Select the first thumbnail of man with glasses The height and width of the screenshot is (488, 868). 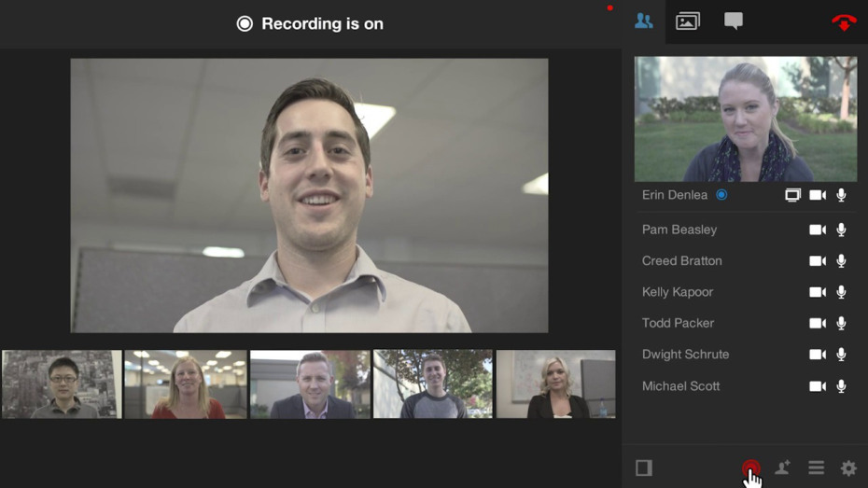[x=62, y=384]
